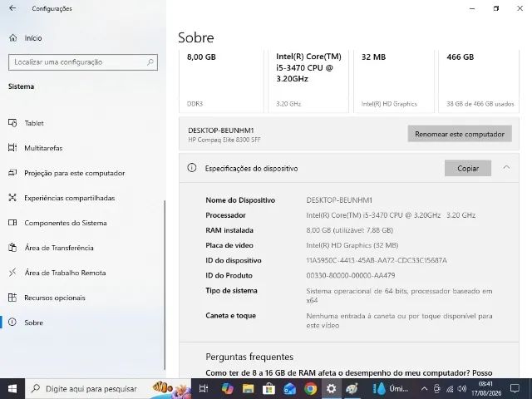Open 'Área de Transferência' settings
The height and width of the screenshot is (399, 532).
click(59, 248)
